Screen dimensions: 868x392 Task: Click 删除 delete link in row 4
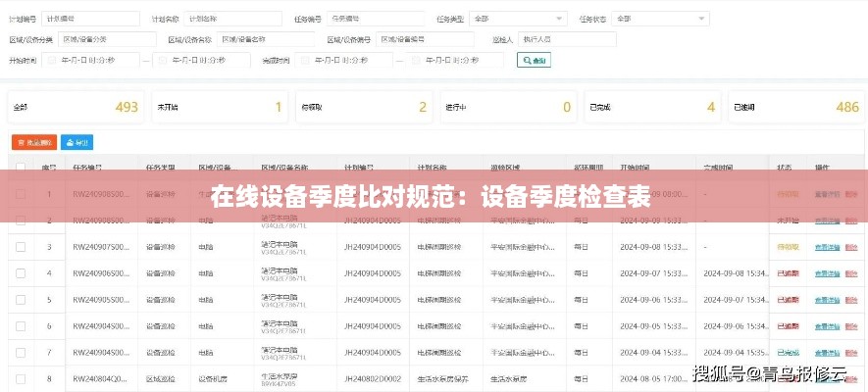click(x=851, y=273)
